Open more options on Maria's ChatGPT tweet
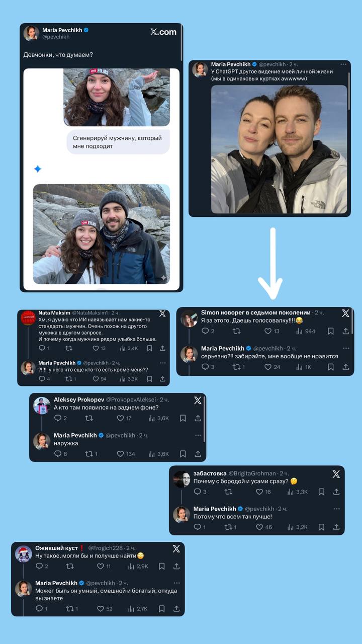The height and width of the screenshot is (644, 362). [x=343, y=64]
